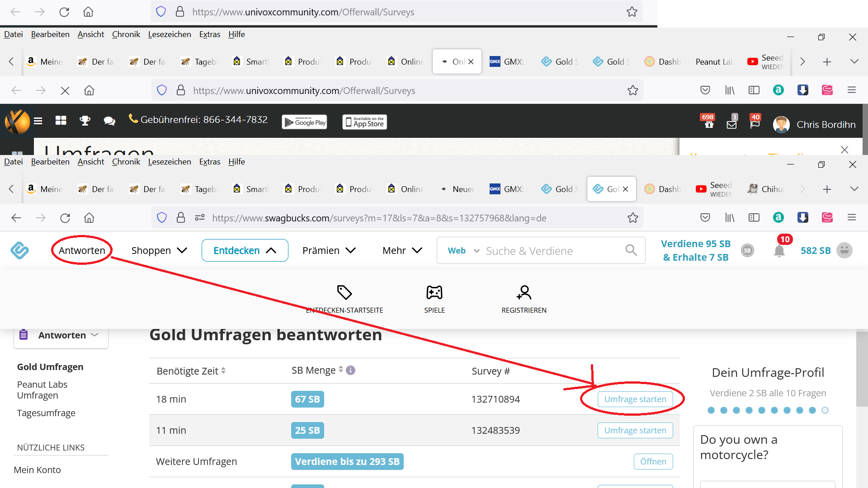Collapse the Entdecken dropdown

pos(245,250)
